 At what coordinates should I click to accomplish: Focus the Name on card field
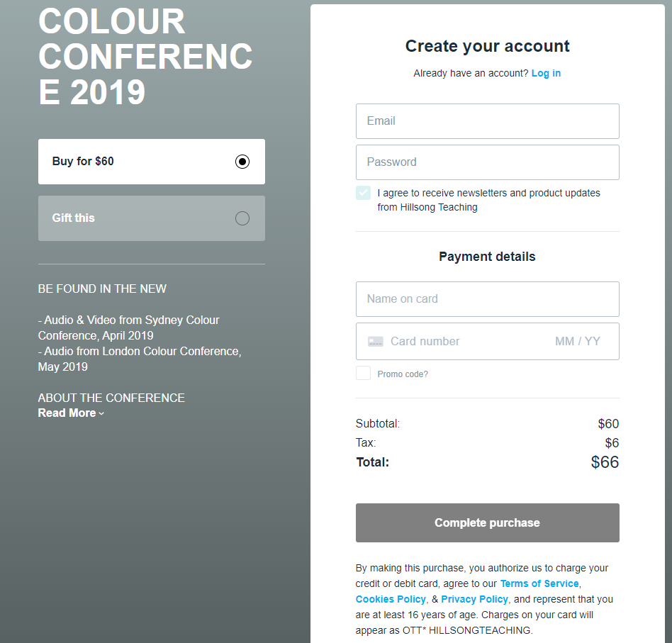[x=487, y=299]
